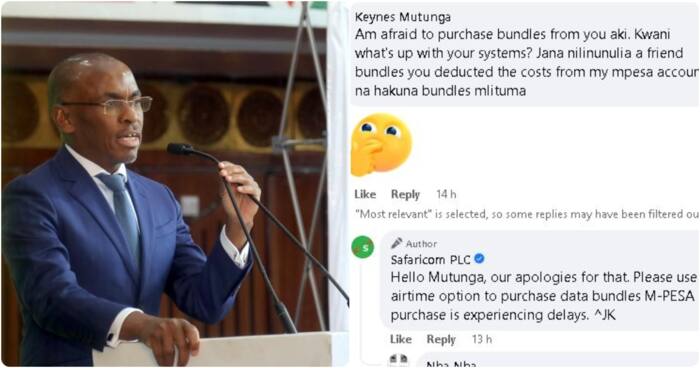The width and height of the screenshot is (700, 368).
Task: Like the Safaricom PLC reply
Action: 400,339
